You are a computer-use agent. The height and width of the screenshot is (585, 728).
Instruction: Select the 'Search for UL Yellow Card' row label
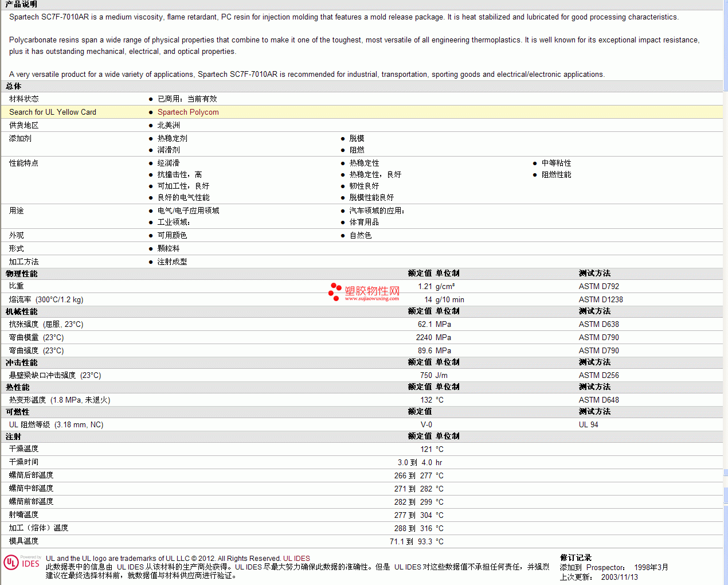click(x=53, y=112)
